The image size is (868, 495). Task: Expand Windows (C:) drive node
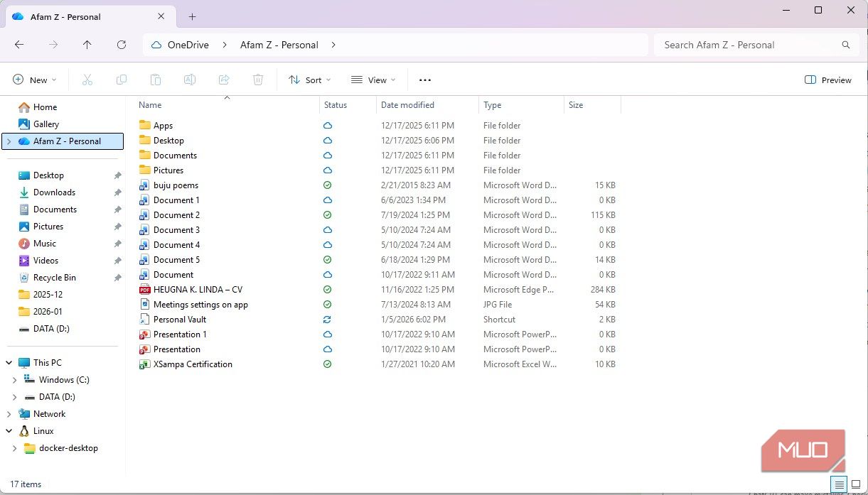coord(15,380)
